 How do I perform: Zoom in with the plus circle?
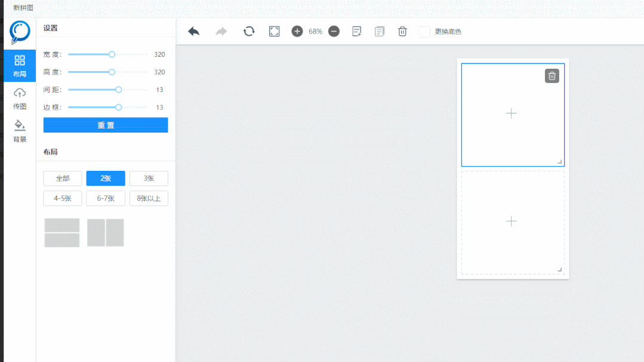click(x=297, y=31)
